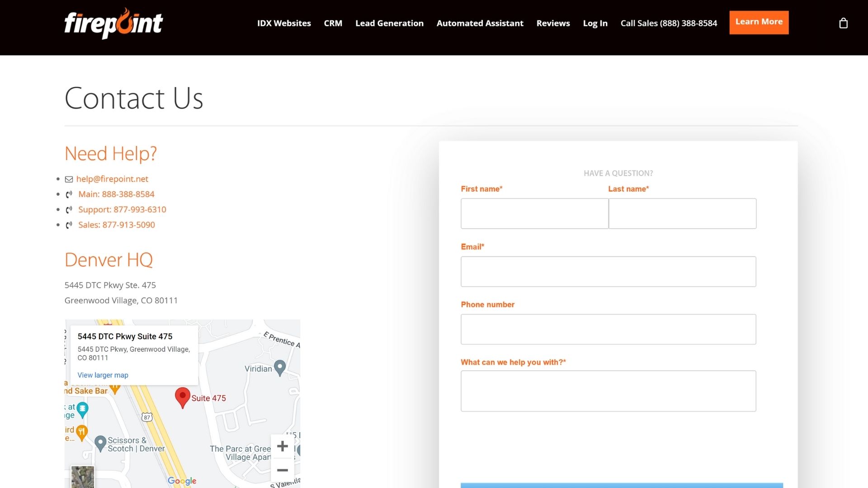Click the Reviews navigation tab
The height and width of the screenshot is (488, 868).
tap(552, 23)
